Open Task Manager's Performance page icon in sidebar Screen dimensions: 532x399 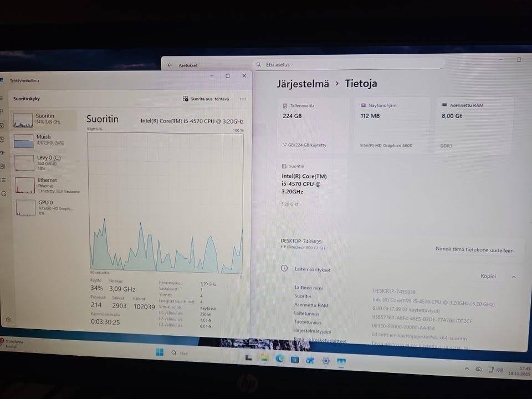[x=2, y=126]
